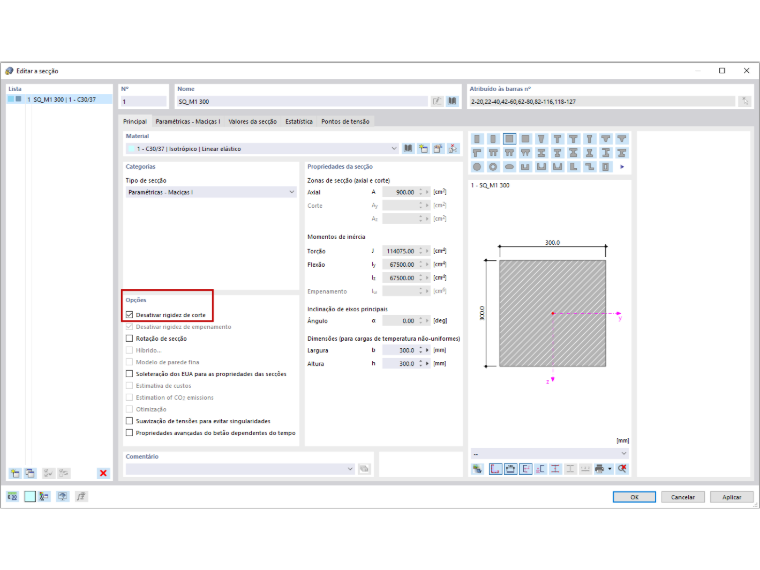Add new section icon below list
760x570 pixels.
[x=15, y=473]
